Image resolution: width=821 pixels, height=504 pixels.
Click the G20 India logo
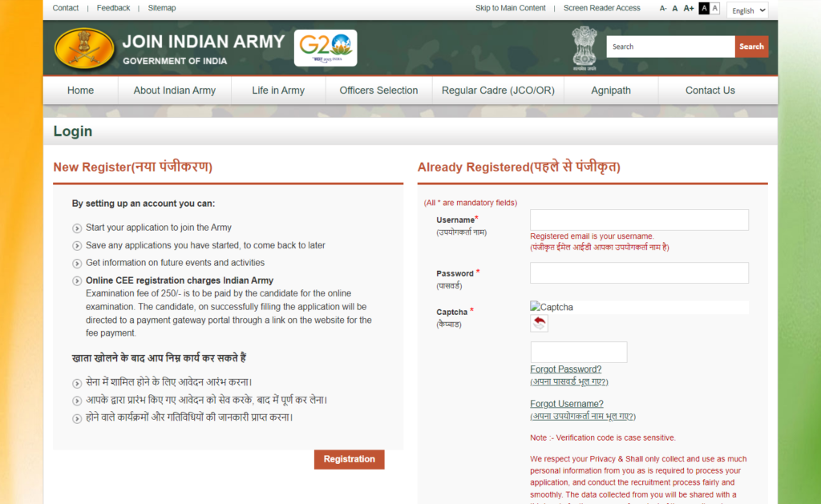coord(326,48)
